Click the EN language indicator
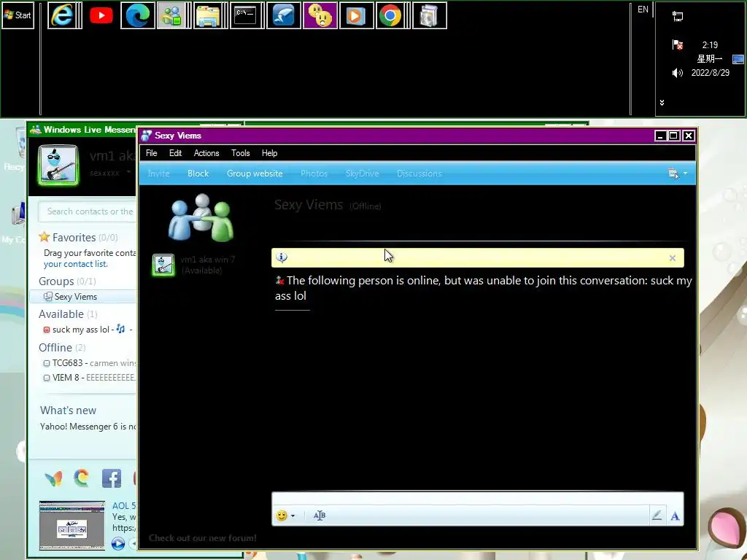Screen dimensions: 747x560 click(643, 9)
